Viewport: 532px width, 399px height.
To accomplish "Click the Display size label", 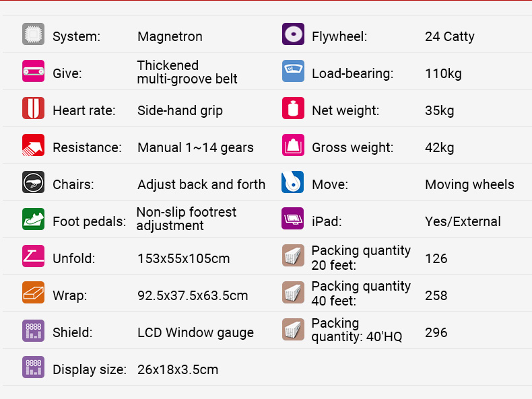I will 90,369.
